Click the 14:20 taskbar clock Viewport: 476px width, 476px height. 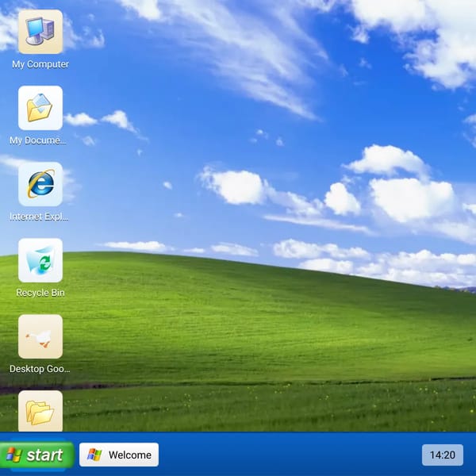click(443, 455)
